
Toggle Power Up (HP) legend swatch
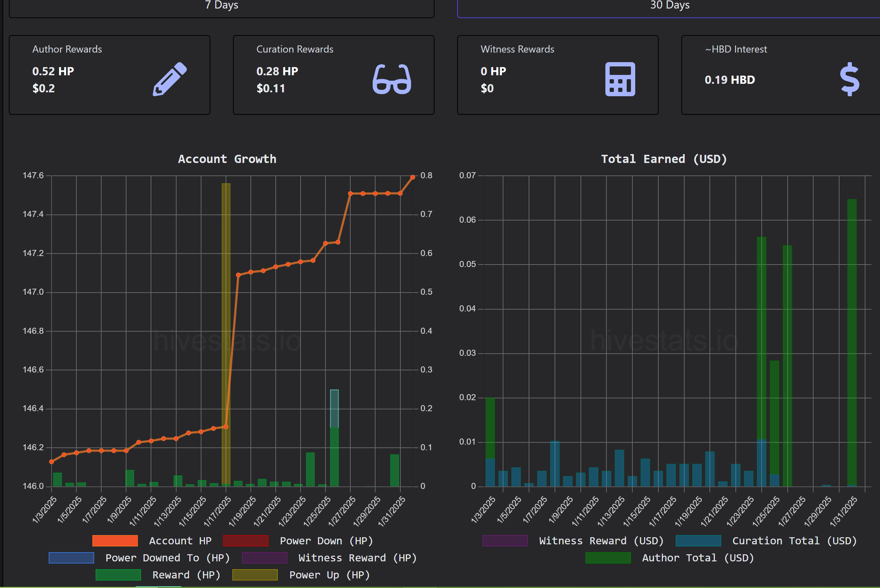255,575
